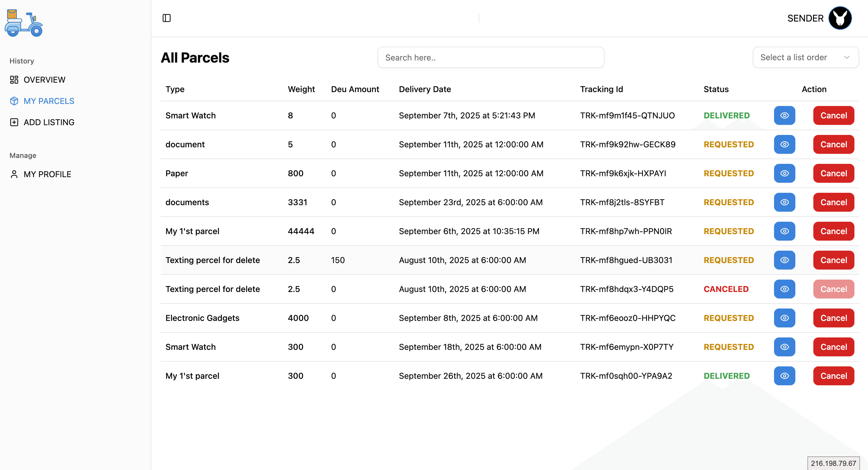Cancel the document parcel weighing 5
The height and width of the screenshot is (470, 868).
click(x=833, y=144)
